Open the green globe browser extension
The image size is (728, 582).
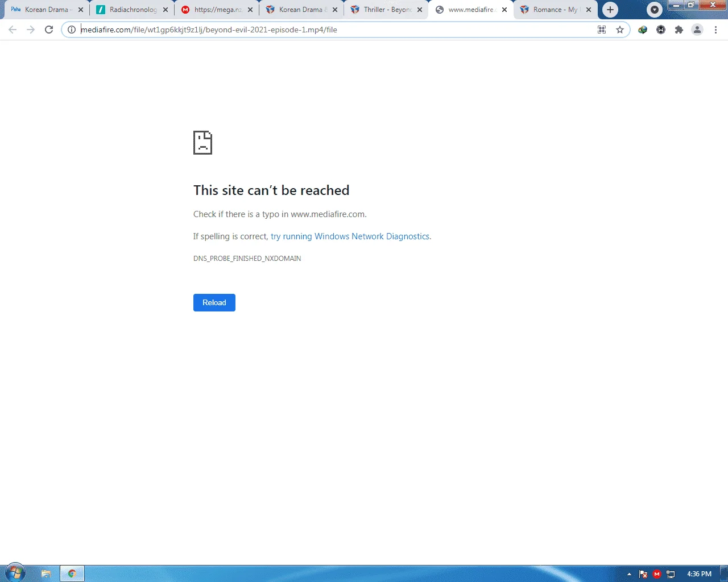[x=643, y=30]
